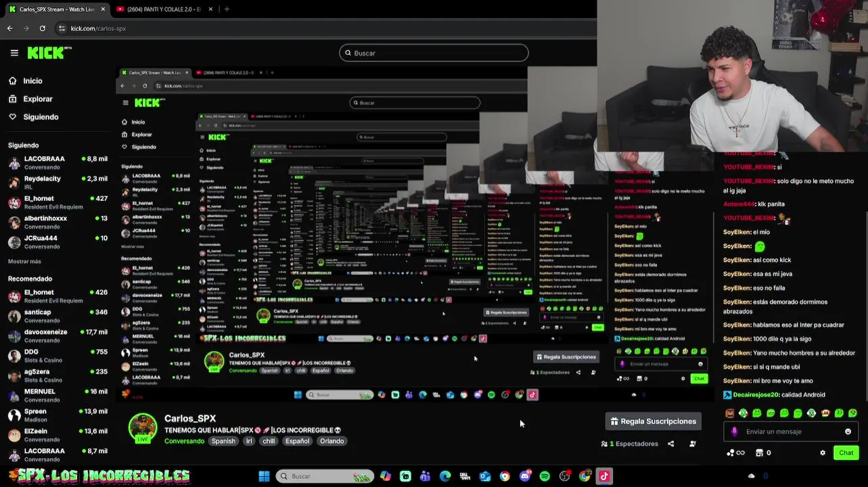Click Decairesjose20 username in chat
Screen dimensions: 868x487
click(756, 395)
